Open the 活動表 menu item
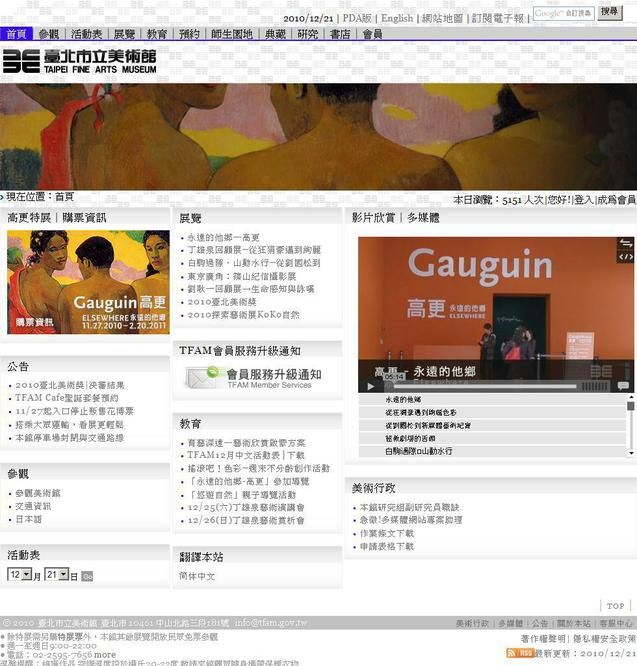The width and height of the screenshot is (637, 666). [x=87, y=34]
